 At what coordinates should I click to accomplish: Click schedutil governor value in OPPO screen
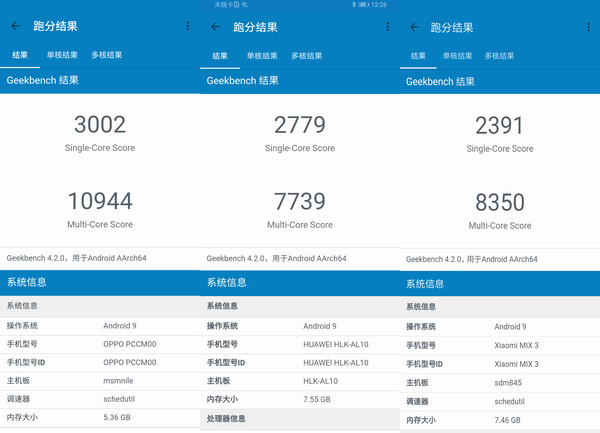[x=119, y=399]
